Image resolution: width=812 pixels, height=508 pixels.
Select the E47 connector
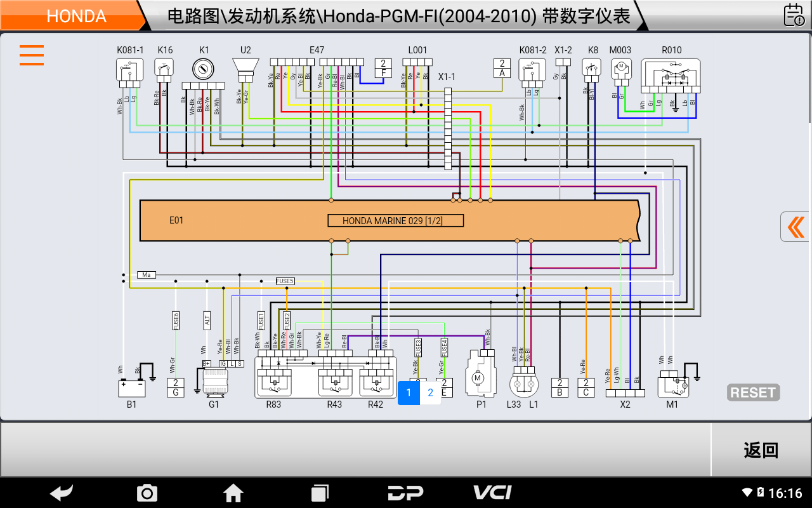[317, 62]
